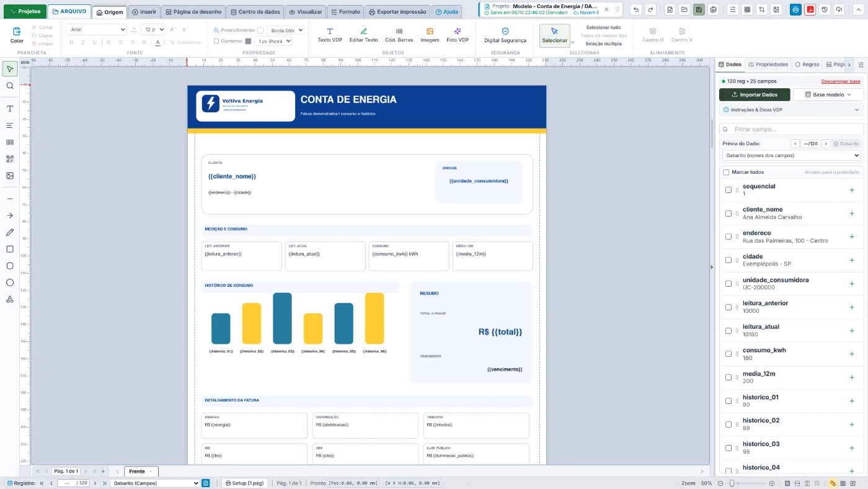Tick the cliente_nome field checkbox
868x489 pixels.
pyautogui.click(x=728, y=213)
